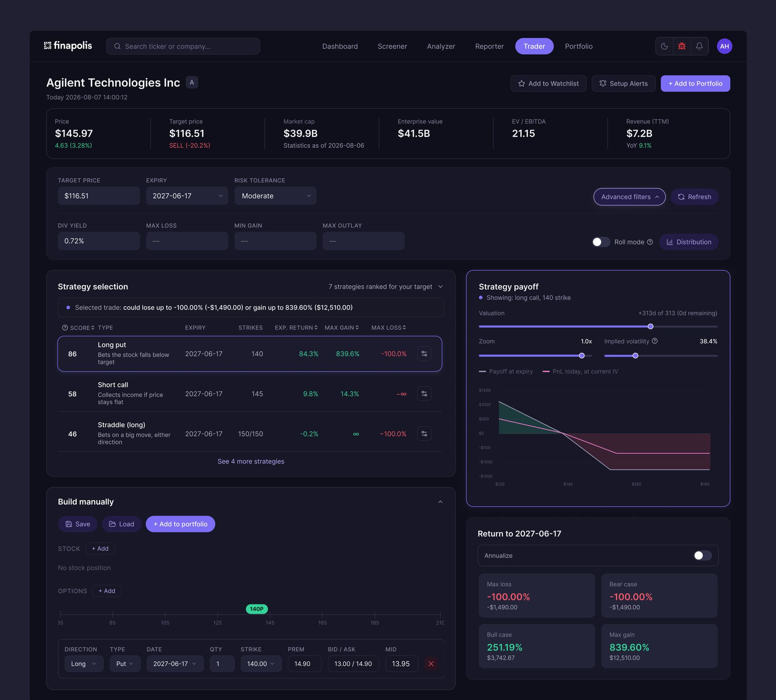The height and width of the screenshot is (700, 776).
Task: Click Add to portfolio in Build manually
Action: click(180, 524)
